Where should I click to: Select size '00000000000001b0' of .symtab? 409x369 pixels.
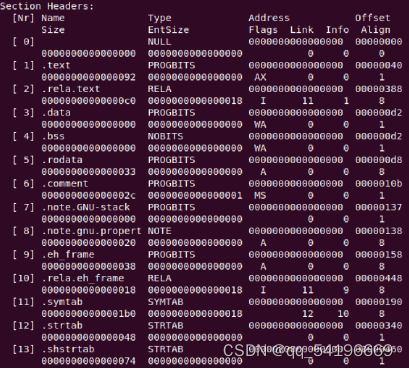click(89, 314)
